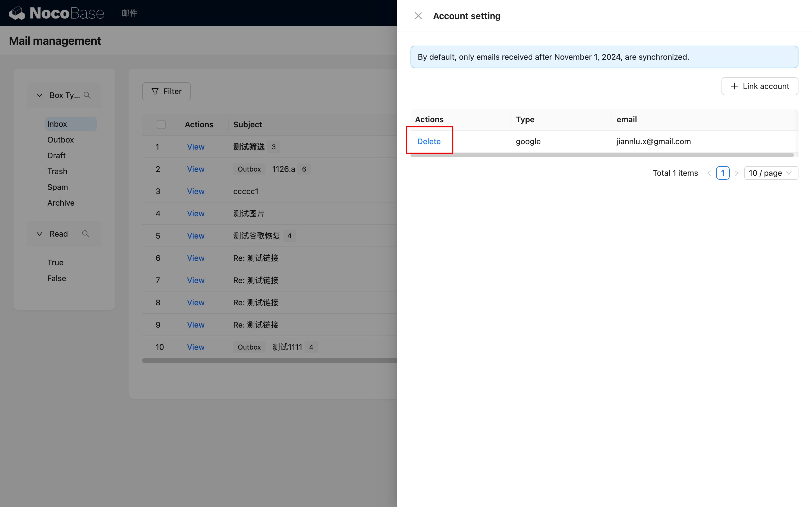The image size is (812, 507).
Task: Go to the next page arrow
Action: (x=736, y=173)
